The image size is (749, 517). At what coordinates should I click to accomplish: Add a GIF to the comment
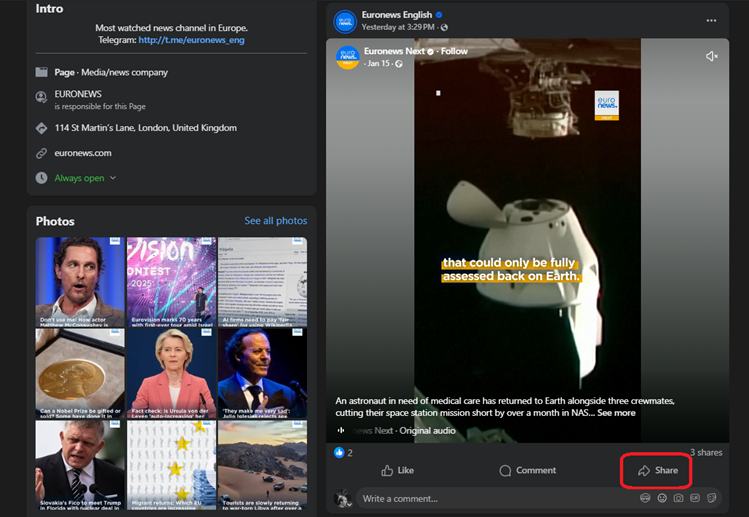pyautogui.click(x=695, y=498)
